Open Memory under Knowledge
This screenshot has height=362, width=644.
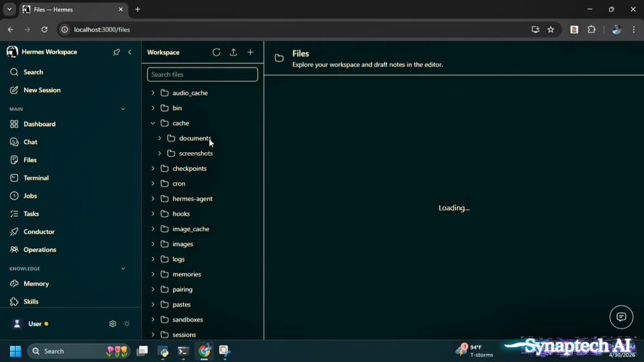pyautogui.click(x=36, y=284)
